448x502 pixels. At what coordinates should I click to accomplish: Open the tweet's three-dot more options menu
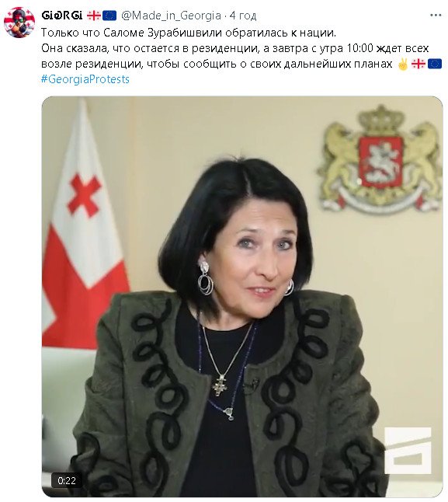pos(436,15)
